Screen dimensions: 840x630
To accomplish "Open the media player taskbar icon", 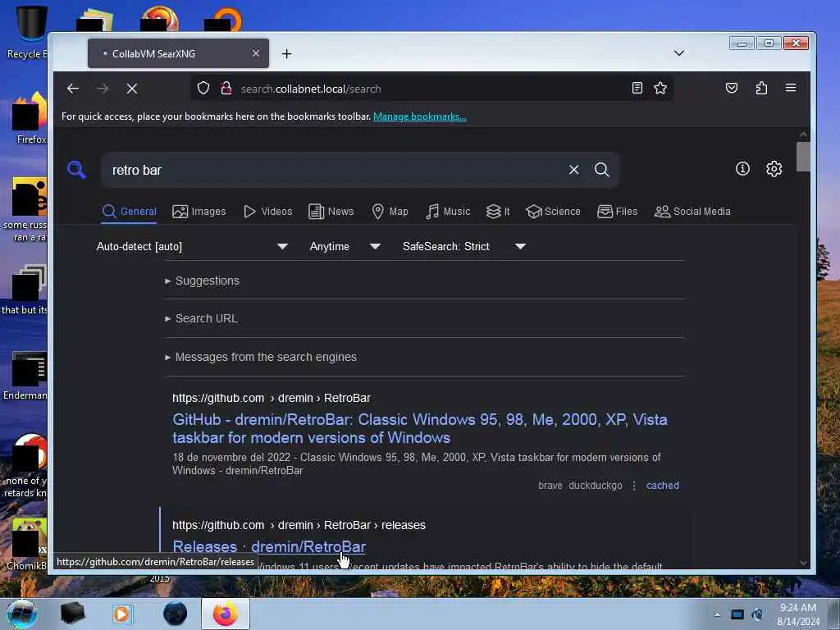I will pos(123,614).
